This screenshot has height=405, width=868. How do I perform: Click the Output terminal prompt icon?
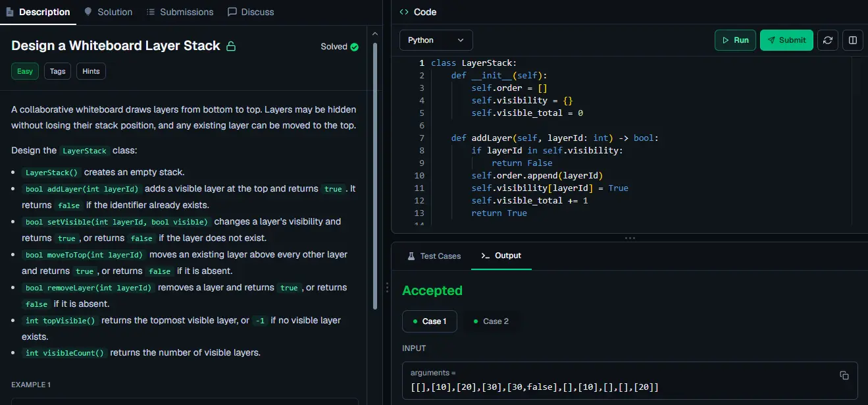[x=486, y=256]
